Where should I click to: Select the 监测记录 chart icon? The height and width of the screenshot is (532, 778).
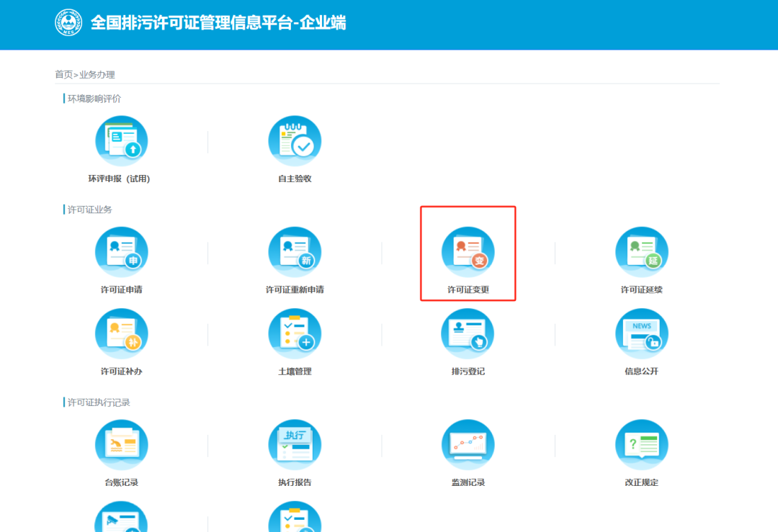(x=468, y=446)
